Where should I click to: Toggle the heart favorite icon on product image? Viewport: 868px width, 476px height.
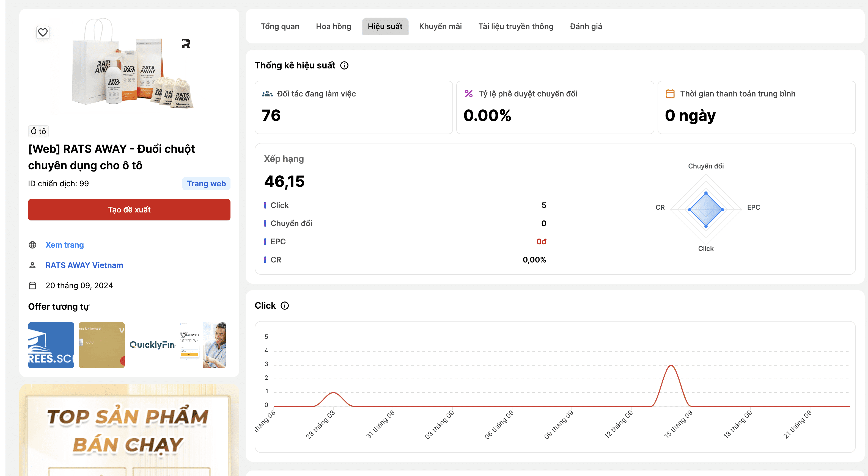(43, 32)
